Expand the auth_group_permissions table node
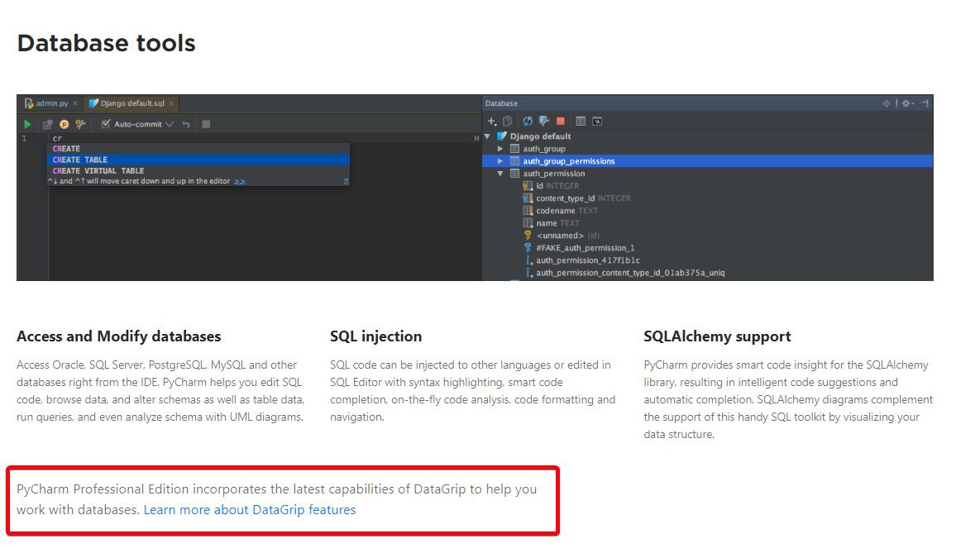This screenshot has height=553, width=980. (500, 161)
